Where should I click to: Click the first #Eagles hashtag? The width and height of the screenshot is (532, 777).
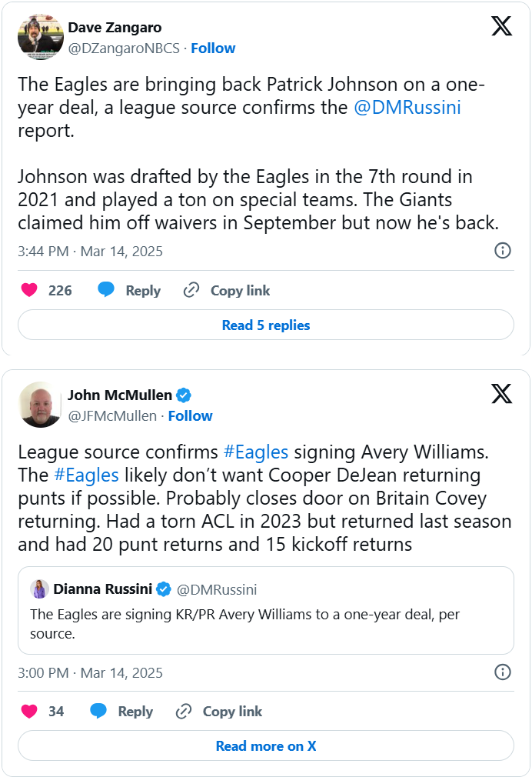[255, 452]
